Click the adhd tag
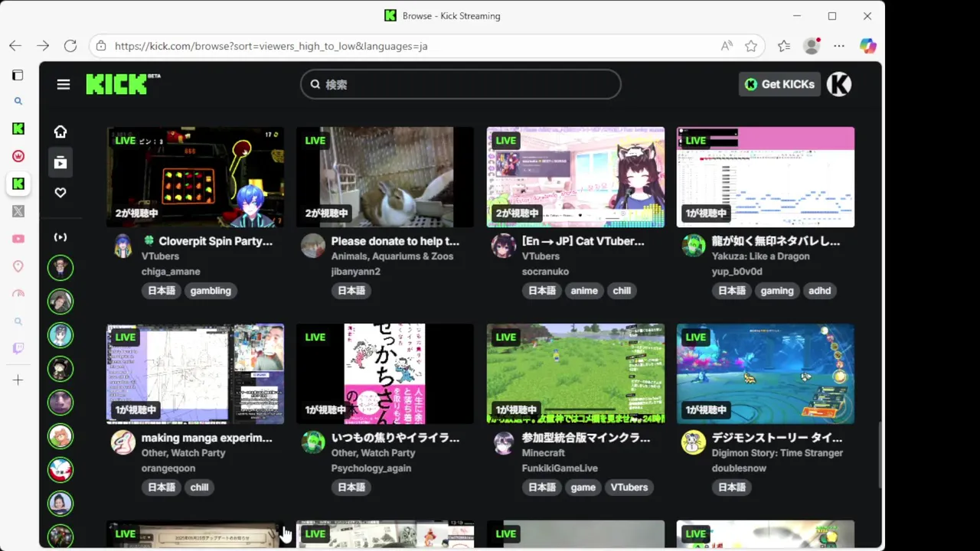Image resolution: width=980 pixels, height=551 pixels. pyautogui.click(x=819, y=291)
